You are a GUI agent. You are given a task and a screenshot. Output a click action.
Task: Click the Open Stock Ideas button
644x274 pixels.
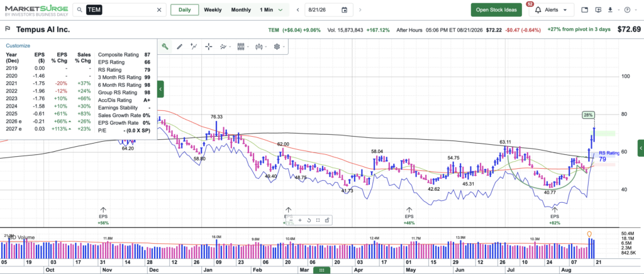point(496,10)
